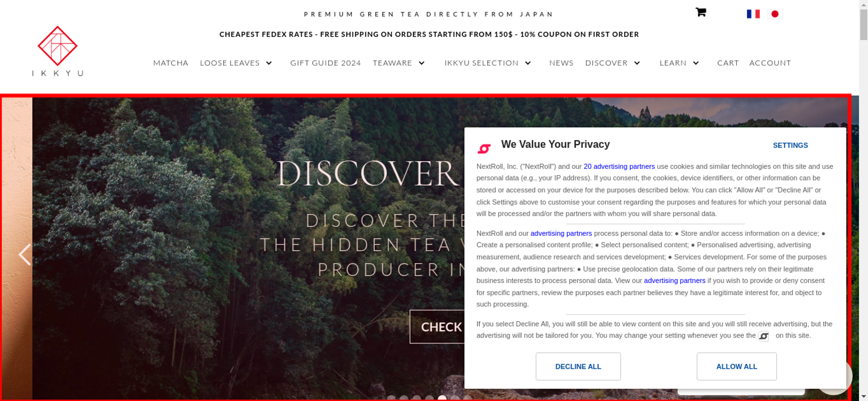Image resolution: width=868 pixels, height=401 pixels.
Task: Select the highlighted carousel slide dot
Action: [442, 398]
